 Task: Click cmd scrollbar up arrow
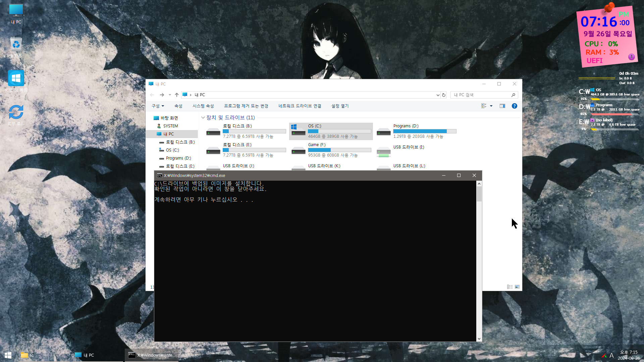point(479,184)
